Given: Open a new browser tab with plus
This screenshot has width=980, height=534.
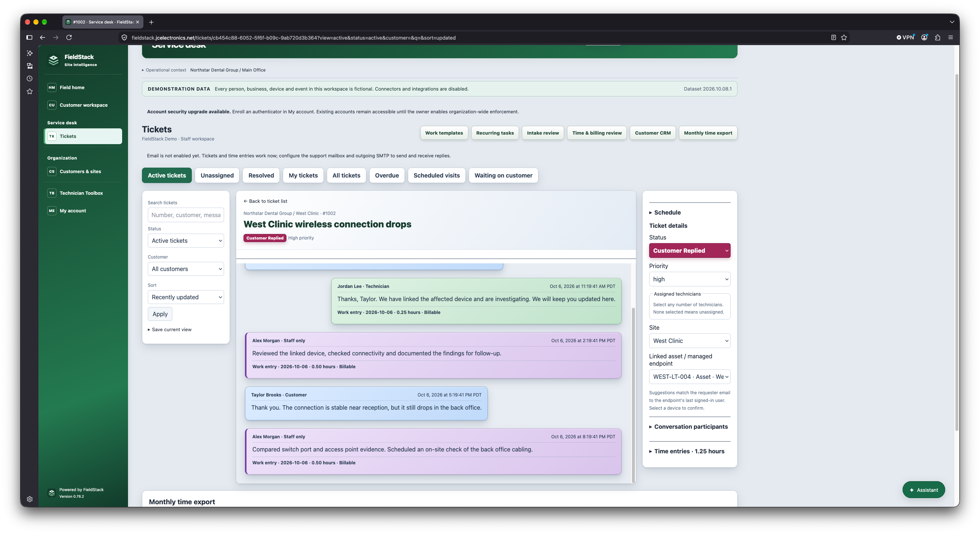Looking at the screenshot, I should point(151,22).
